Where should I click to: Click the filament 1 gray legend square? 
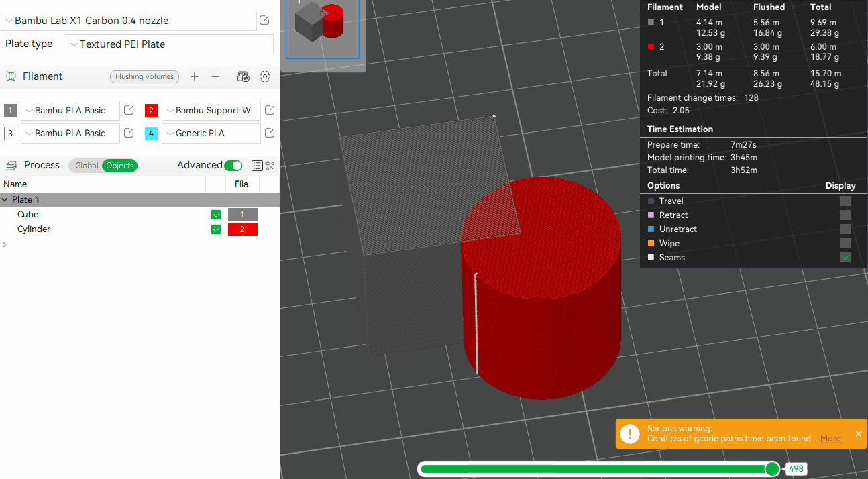tap(651, 23)
